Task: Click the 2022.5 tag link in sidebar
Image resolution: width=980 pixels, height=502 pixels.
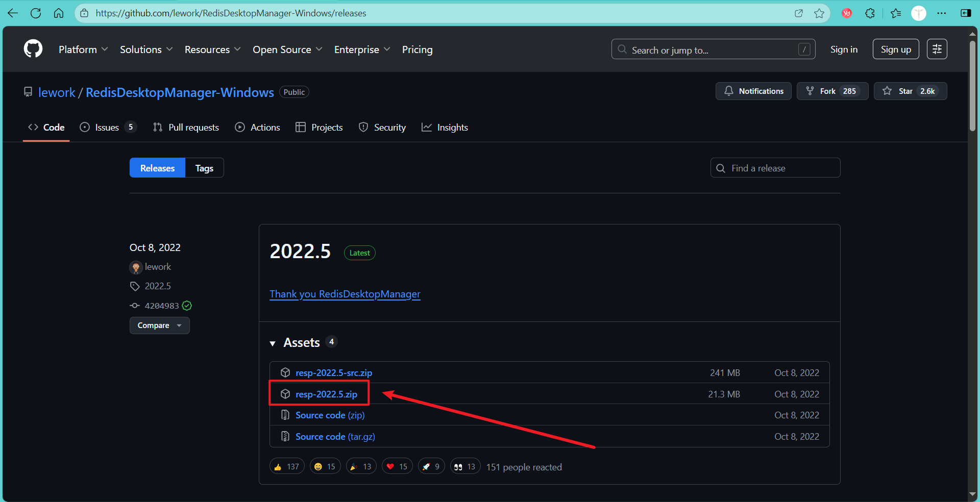Action: pos(158,286)
